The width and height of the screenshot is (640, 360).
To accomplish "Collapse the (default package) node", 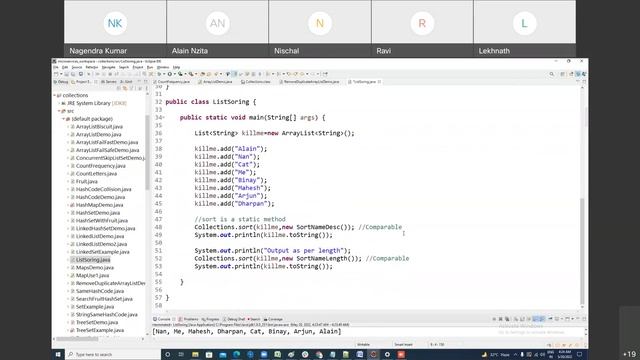I will [x=63, y=119].
